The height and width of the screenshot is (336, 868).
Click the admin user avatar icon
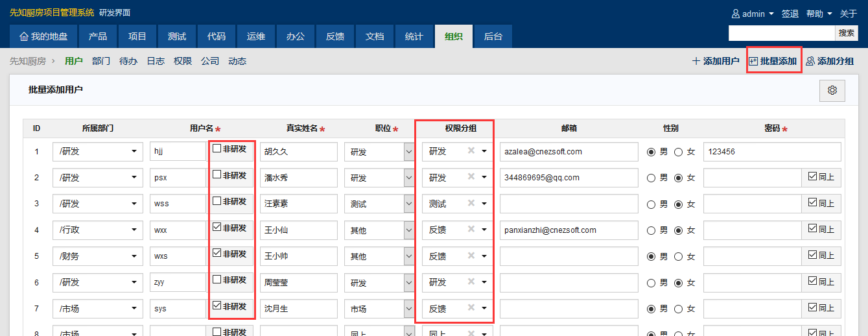point(735,14)
